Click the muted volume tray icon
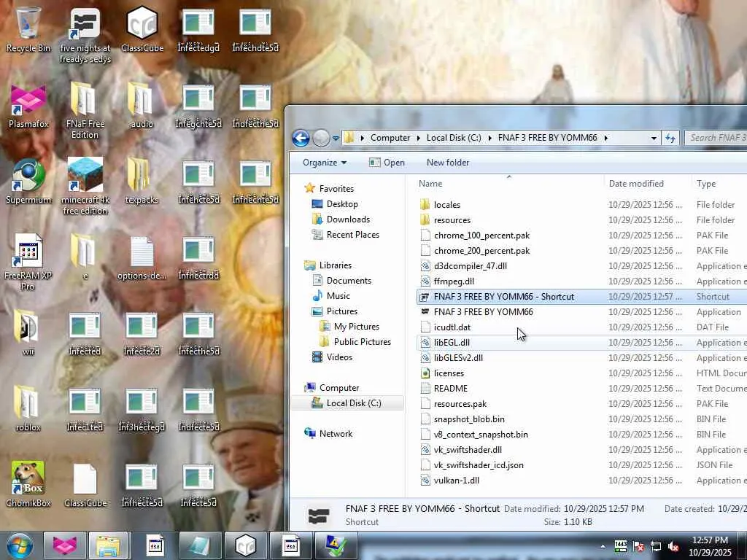Screen dimensions: 747x560 [x=673, y=547]
